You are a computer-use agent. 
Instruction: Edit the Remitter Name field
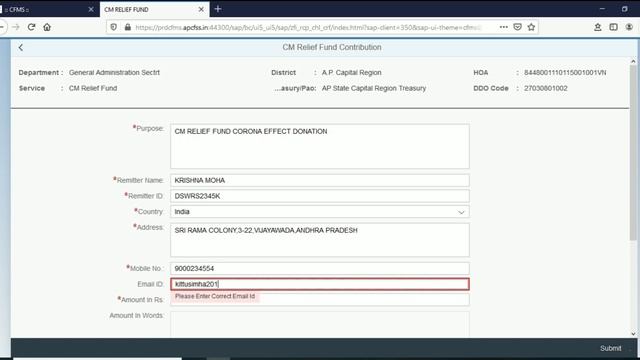pyautogui.click(x=320, y=180)
